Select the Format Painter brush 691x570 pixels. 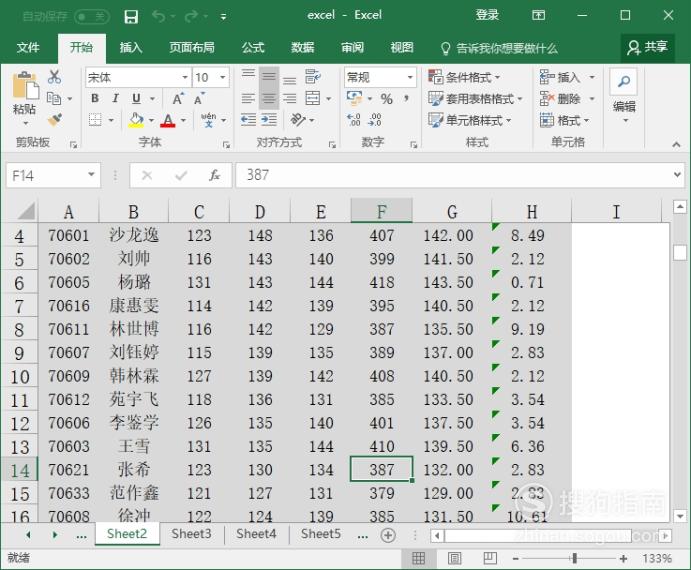(55, 120)
